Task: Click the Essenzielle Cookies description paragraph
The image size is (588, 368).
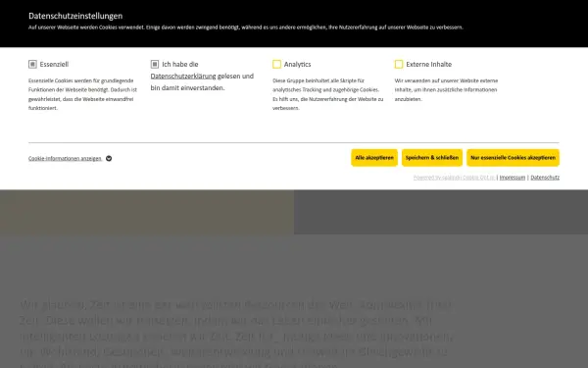Action: pyautogui.click(x=83, y=94)
